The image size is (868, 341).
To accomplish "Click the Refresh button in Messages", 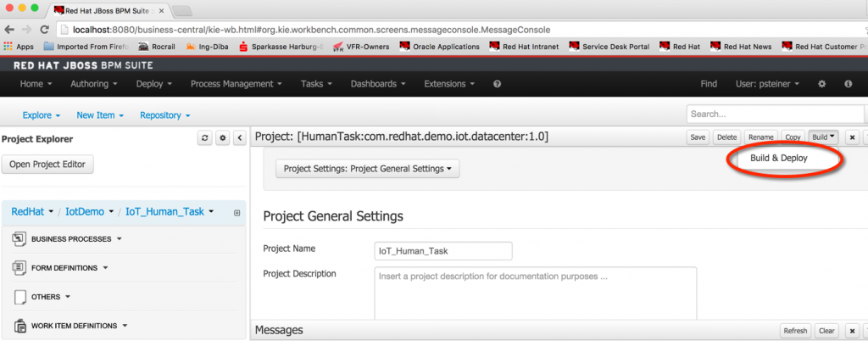I will [795, 331].
